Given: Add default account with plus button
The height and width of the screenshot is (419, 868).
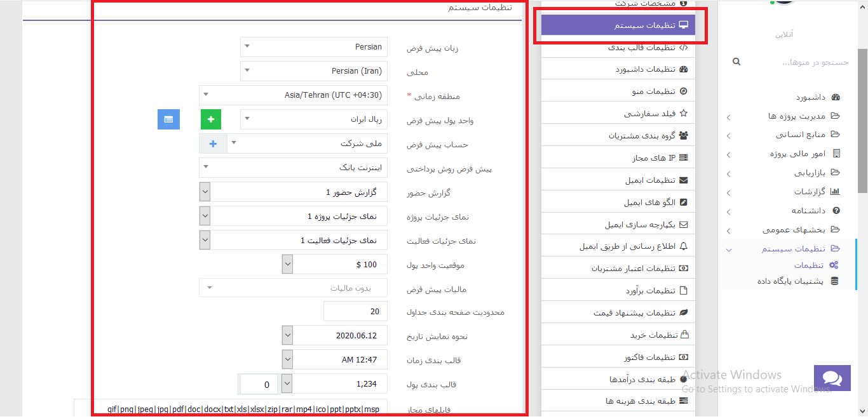Looking at the screenshot, I should (x=213, y=143).
